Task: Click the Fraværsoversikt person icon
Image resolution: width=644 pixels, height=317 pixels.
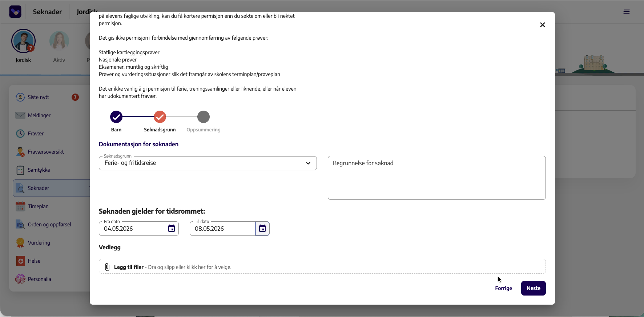Action: click(20, 152)
